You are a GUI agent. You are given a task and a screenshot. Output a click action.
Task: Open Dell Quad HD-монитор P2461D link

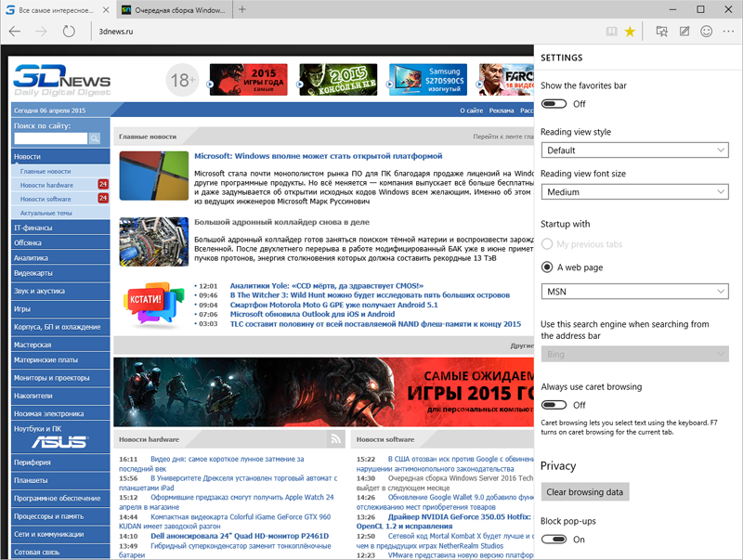(240, 536)
